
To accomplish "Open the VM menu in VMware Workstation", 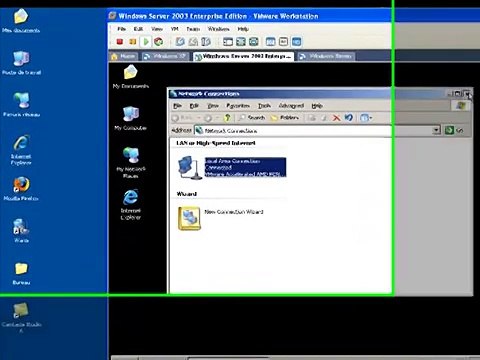I will pos(175,29).
